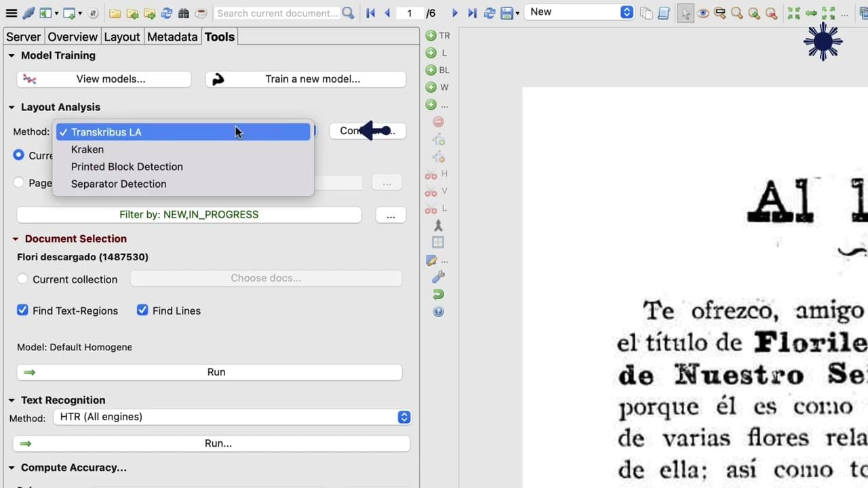
Task: Click the ellipsis button beside filter
Action: coord(391,215)
